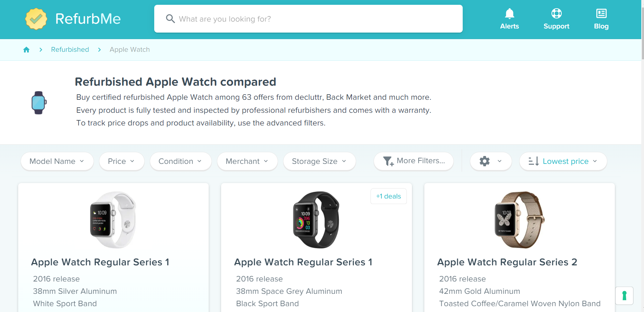644x312 pixels.
Task: Click the More Filters button
Action: (x=414, y=161)
